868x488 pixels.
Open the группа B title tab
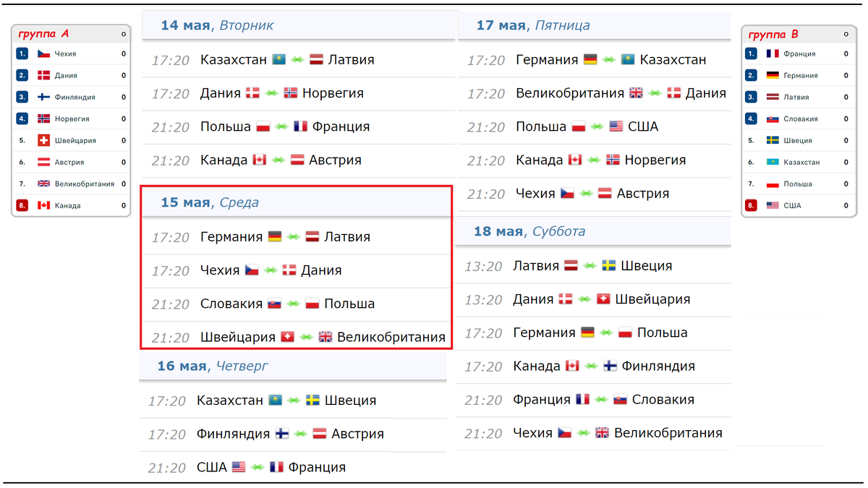[773, 34]
